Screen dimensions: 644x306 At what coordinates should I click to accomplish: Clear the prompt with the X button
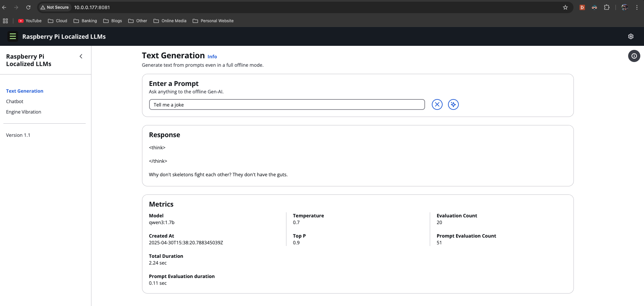pyautogui.click(x=437, y=104)
